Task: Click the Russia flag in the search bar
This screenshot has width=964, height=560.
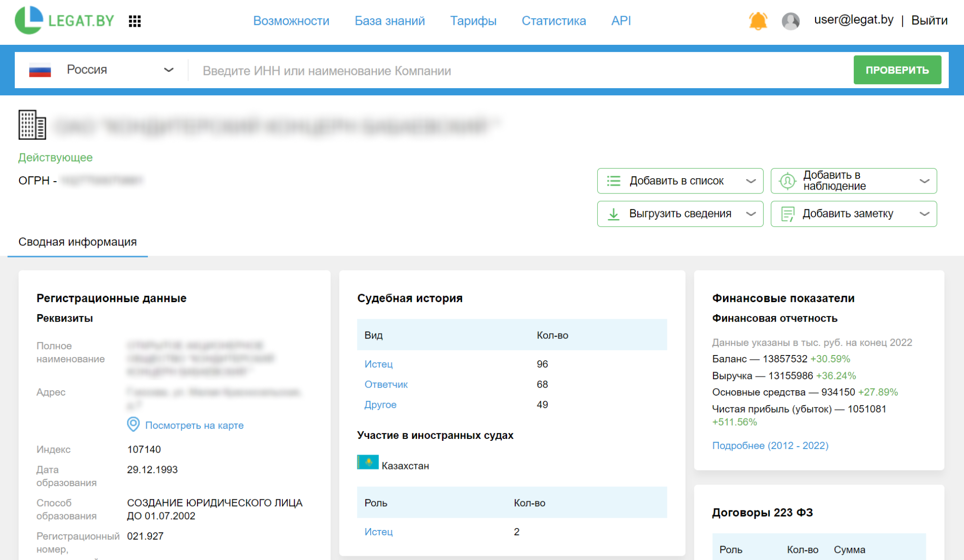Action: click(x=41, y=70)
